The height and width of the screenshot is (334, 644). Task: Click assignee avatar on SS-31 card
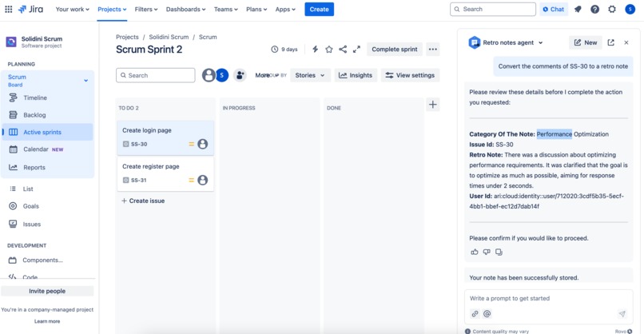[x=202, y=180]
